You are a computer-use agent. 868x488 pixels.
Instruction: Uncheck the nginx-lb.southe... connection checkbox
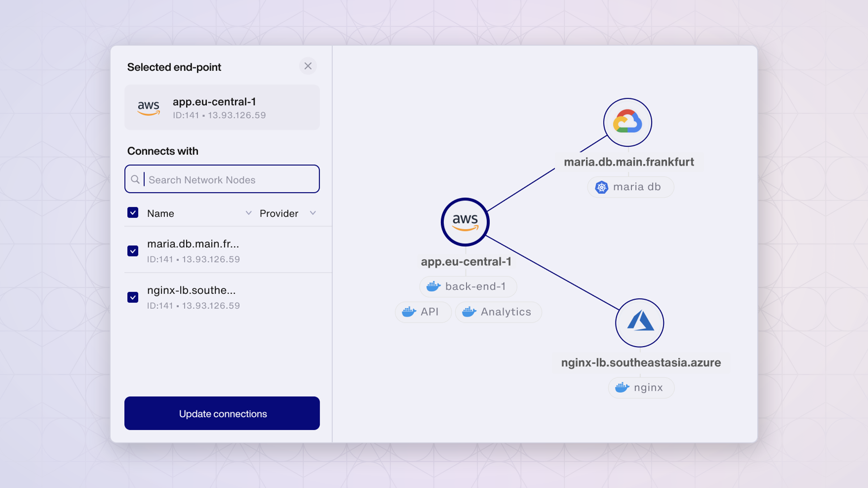point(133,297)
